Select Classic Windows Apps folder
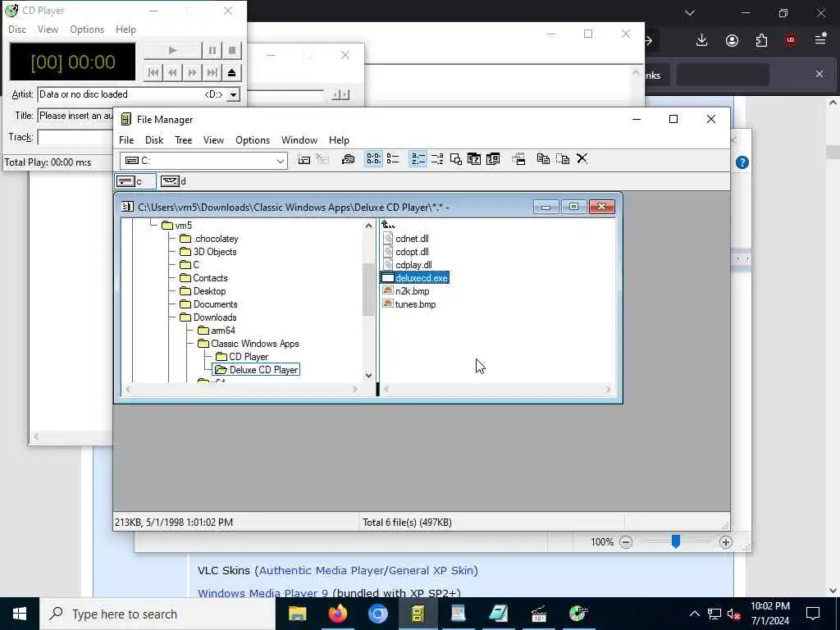The width and height of the screenshot is (840, 630). 248,344
